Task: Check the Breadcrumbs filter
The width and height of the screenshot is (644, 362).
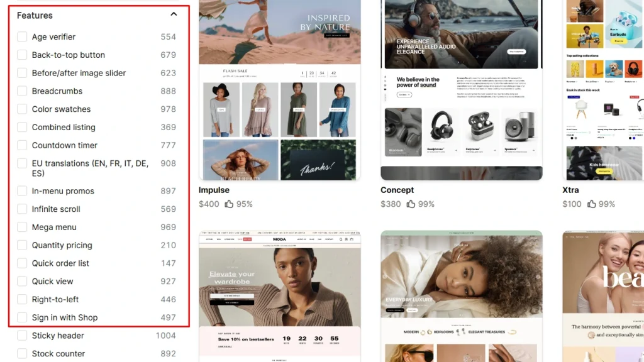Action: click(x=23, y=91)
